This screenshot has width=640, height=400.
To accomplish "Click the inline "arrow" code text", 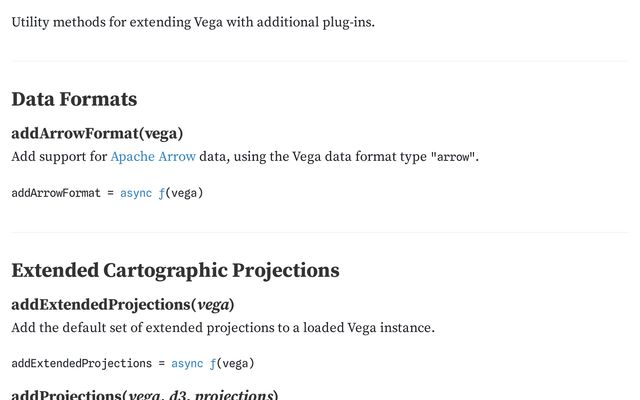I will tap(453, 157).
